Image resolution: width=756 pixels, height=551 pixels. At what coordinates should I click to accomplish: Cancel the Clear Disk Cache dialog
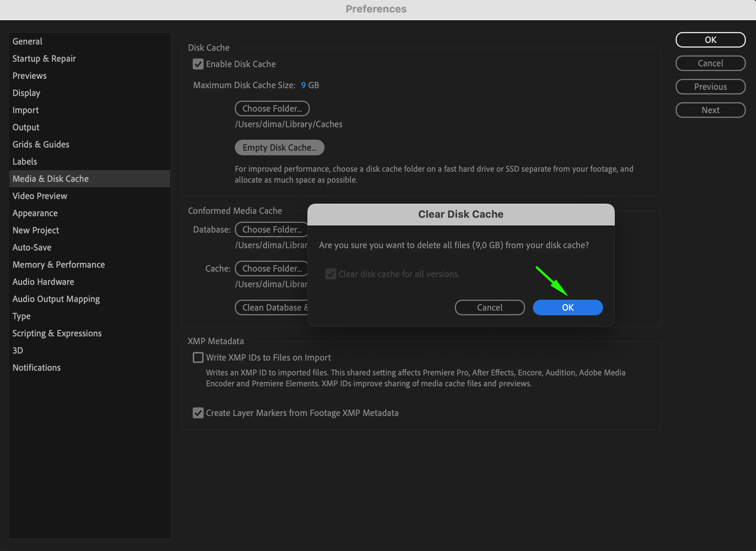pos(490,307)
